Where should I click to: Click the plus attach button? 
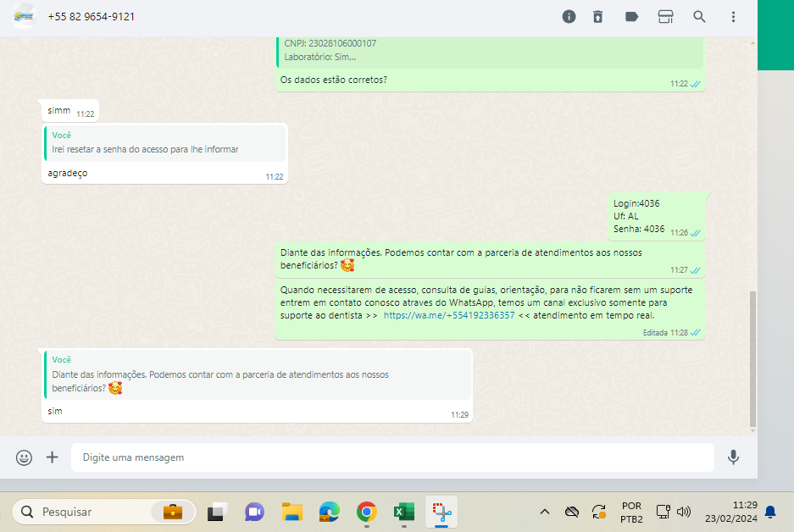coord(53,457)
